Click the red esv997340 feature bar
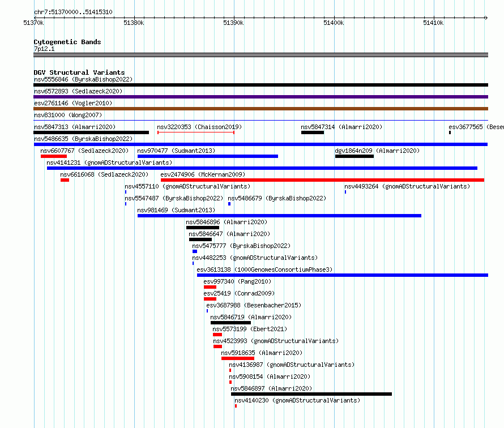 click(210, 287)
